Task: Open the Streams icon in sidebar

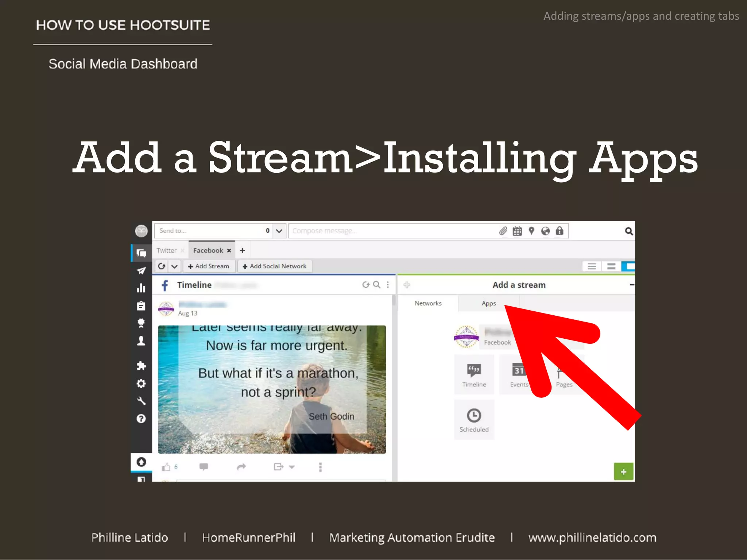Action: tap(141, 253)
